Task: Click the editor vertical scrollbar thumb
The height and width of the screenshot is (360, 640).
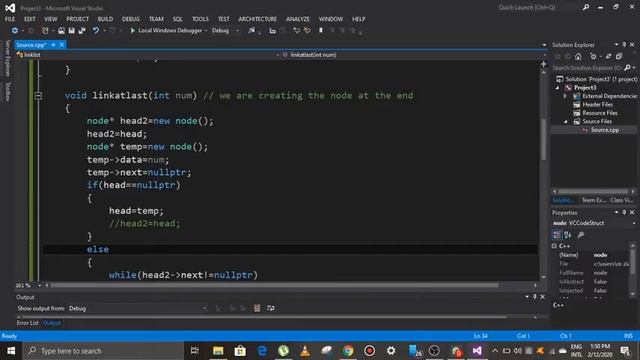Action: [x=543, y=139]
